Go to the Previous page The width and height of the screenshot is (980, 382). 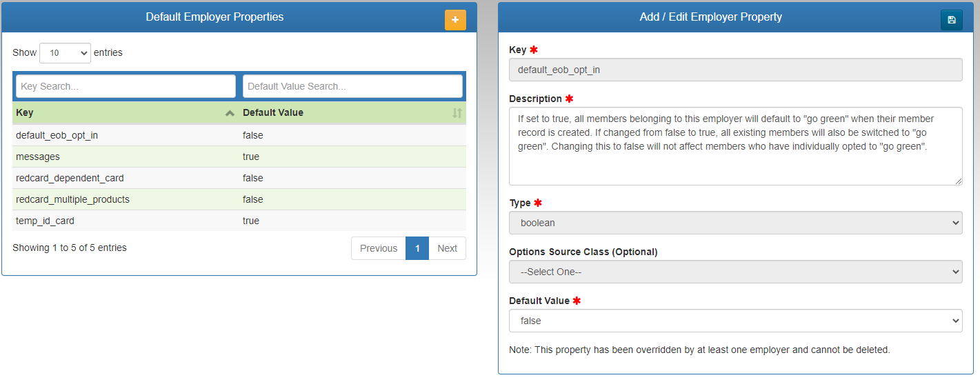coord(379,248)
